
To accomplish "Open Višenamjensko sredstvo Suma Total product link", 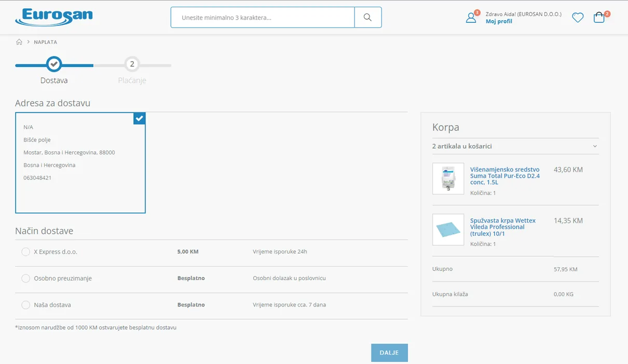I will (x=505, y=176).
